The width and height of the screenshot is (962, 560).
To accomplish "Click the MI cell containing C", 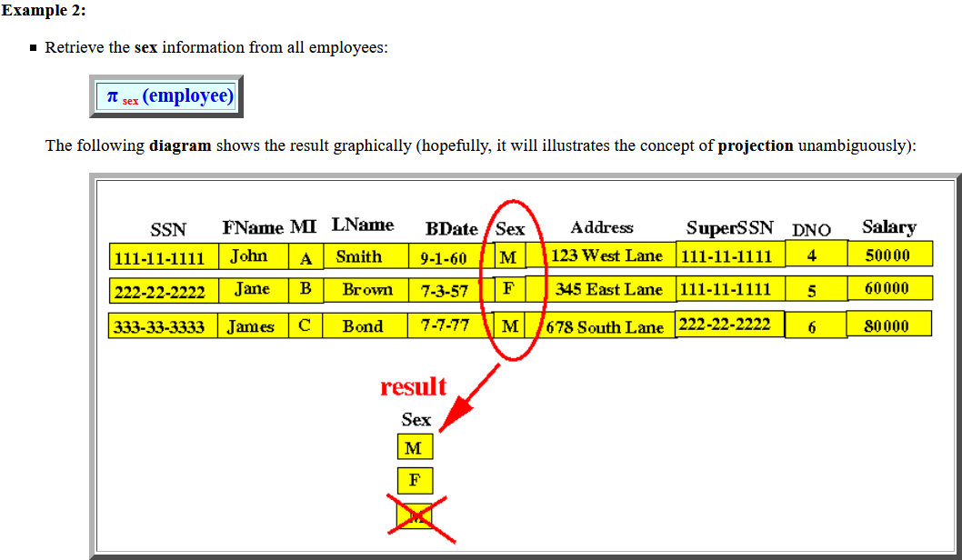I will [306, 323].
